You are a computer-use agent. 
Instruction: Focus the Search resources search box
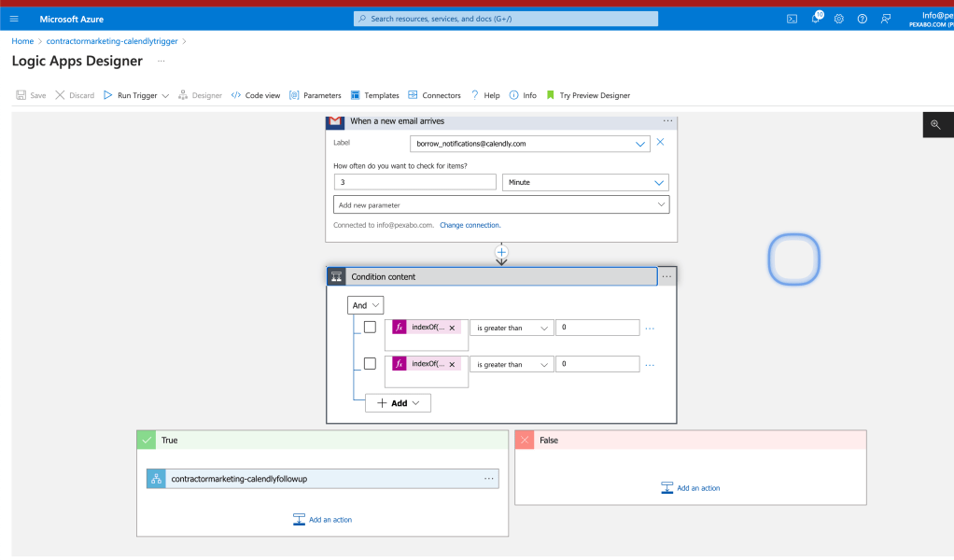[506, 19]
